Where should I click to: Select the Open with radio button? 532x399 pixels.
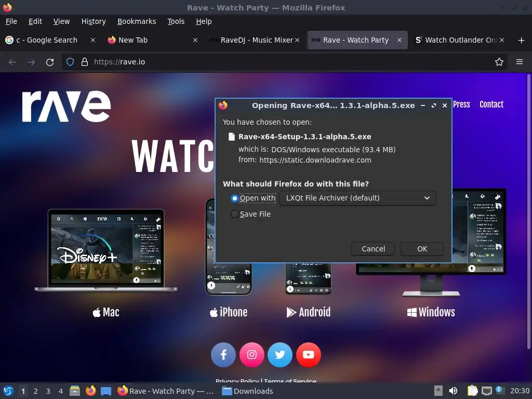(x=234, y=198)
